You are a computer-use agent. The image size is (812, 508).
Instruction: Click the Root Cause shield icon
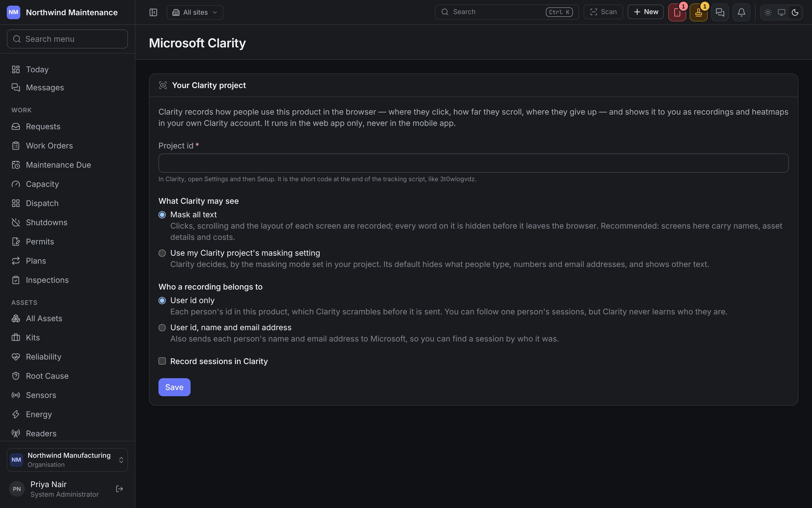click(x=16, y=376)
